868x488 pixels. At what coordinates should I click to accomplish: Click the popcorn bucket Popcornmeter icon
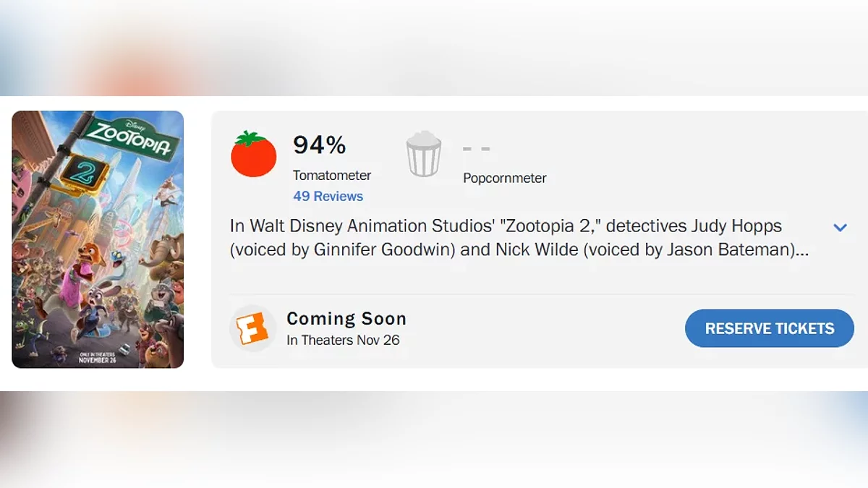coord(424,155)
